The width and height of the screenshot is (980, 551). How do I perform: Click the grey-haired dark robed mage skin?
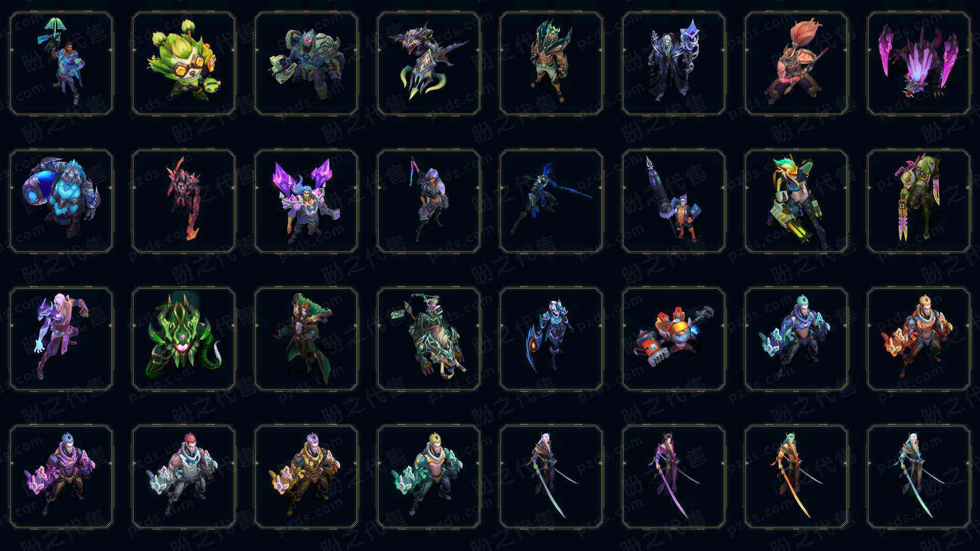(674, 63)
